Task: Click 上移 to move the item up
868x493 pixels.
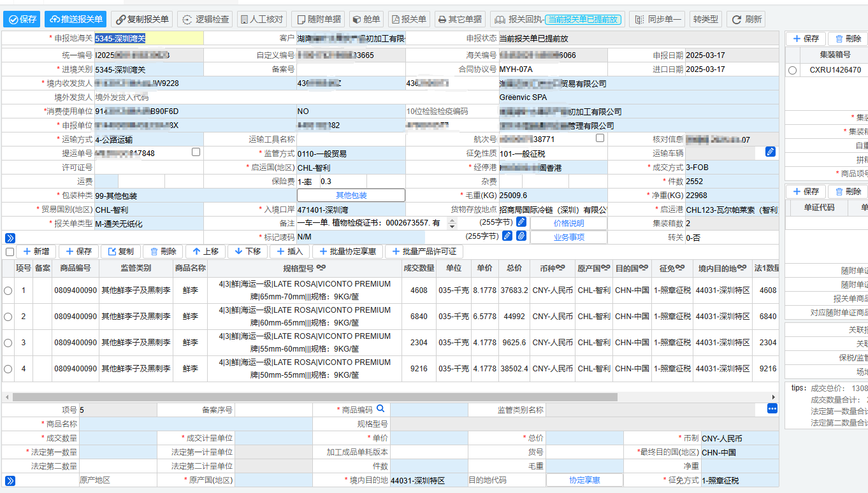Action: point(205,252)
